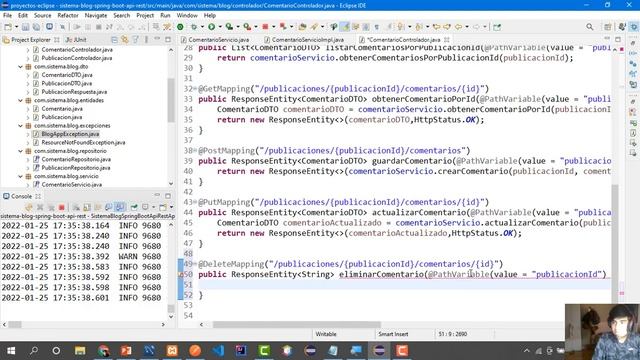Click Filter icon in Project Explorer
The image size is (640, 360).
[135, 40]
